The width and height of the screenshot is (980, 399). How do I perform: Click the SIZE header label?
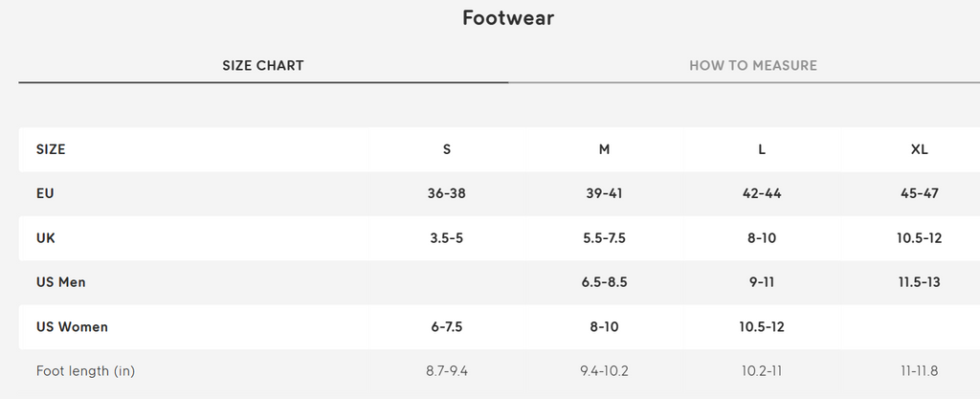51,149
